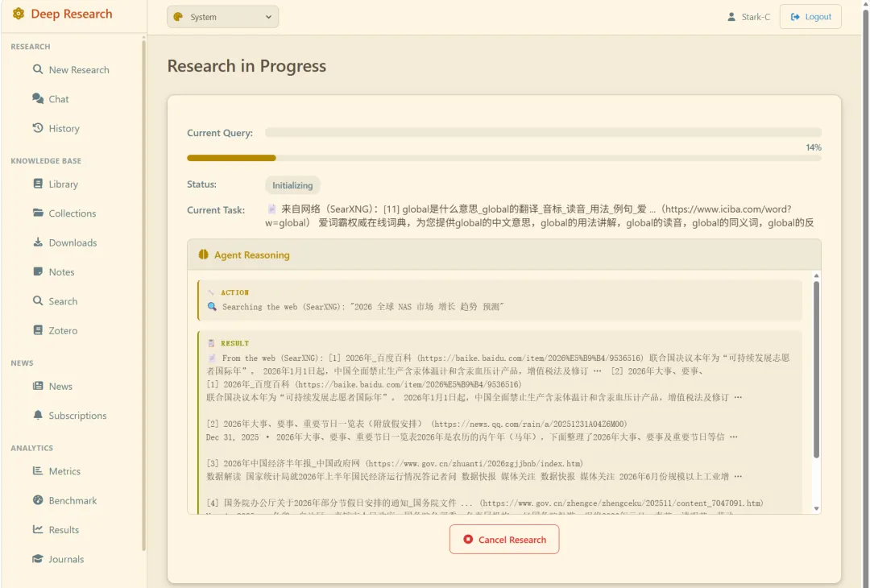870x588 pixels.
Task: Open the Metrics analytics page
Action: (64, 471)
